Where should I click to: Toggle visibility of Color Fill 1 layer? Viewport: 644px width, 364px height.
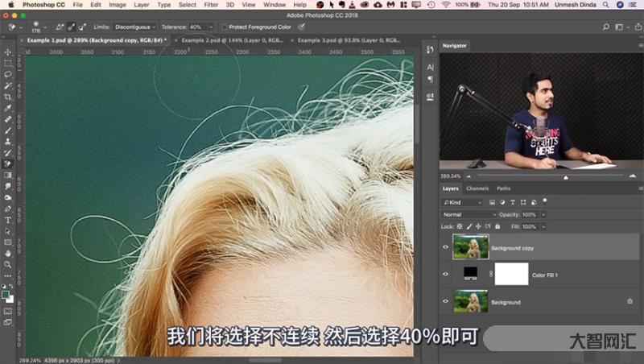click(x=446, y=275)
